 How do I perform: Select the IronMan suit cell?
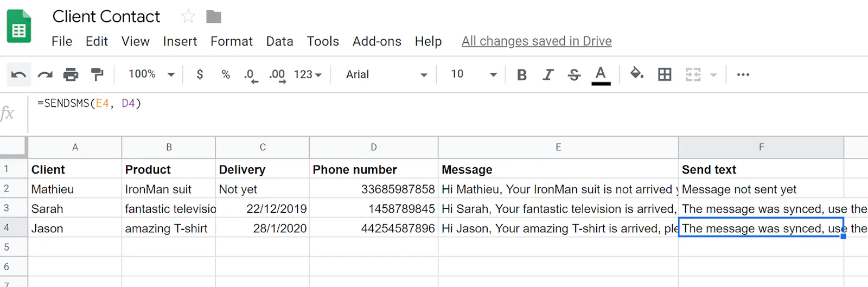click(169, 189)
